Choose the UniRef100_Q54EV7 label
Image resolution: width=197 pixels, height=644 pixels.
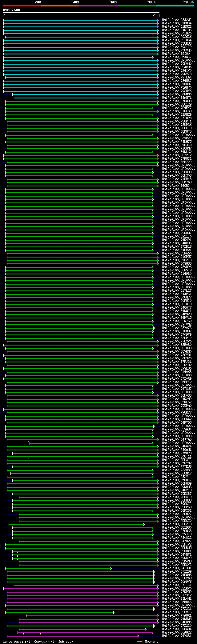point(177,108)
